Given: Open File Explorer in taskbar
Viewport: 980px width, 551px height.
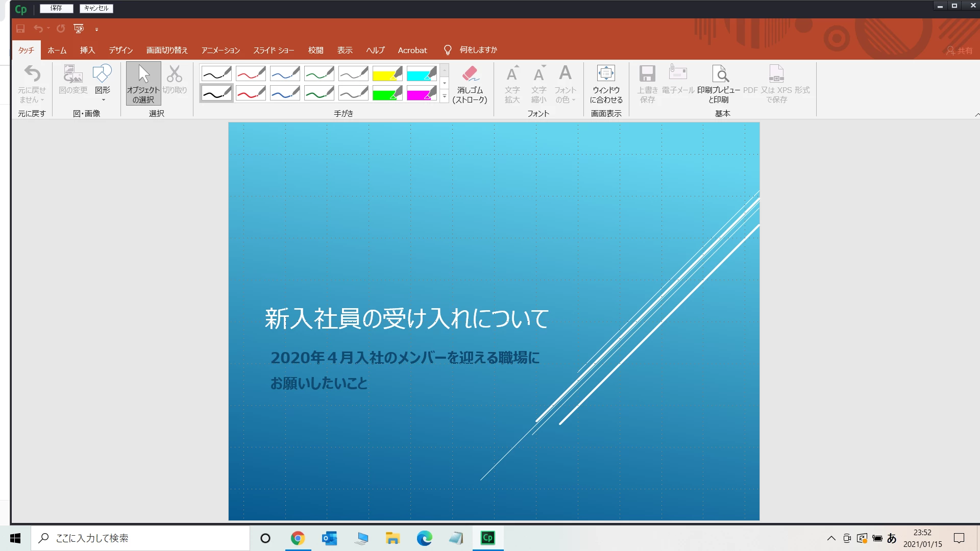Looking at the screenshot, I should (393, 538).
